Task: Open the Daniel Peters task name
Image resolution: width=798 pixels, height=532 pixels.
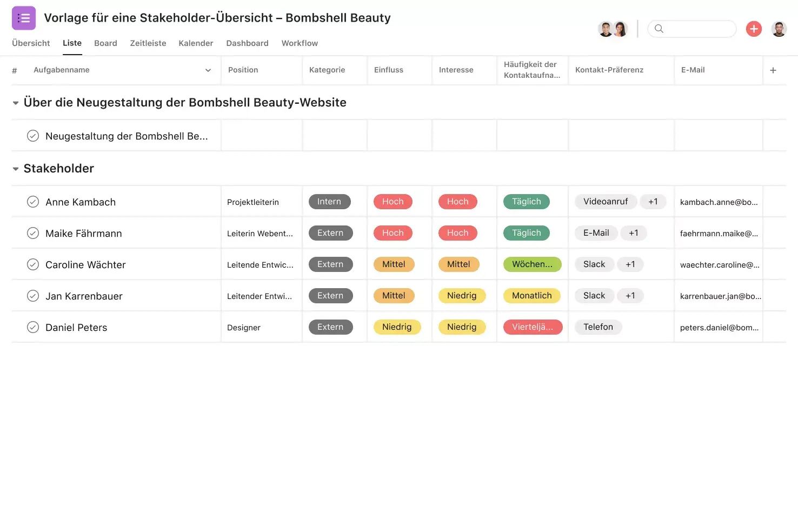Action: [76, 328]
